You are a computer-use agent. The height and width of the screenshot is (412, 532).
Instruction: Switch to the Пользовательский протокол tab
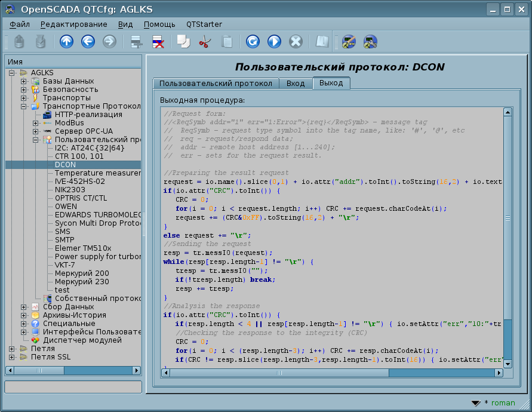click(216, 84)
